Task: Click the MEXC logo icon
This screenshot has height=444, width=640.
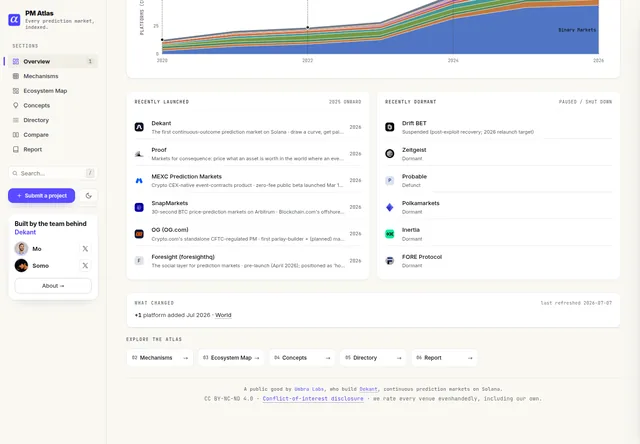Action: (x=139, y=180)
